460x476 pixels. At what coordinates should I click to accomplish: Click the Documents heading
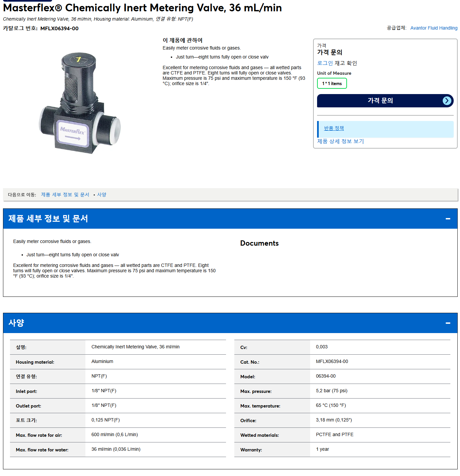pyautogui.click(x=259, y=243)
